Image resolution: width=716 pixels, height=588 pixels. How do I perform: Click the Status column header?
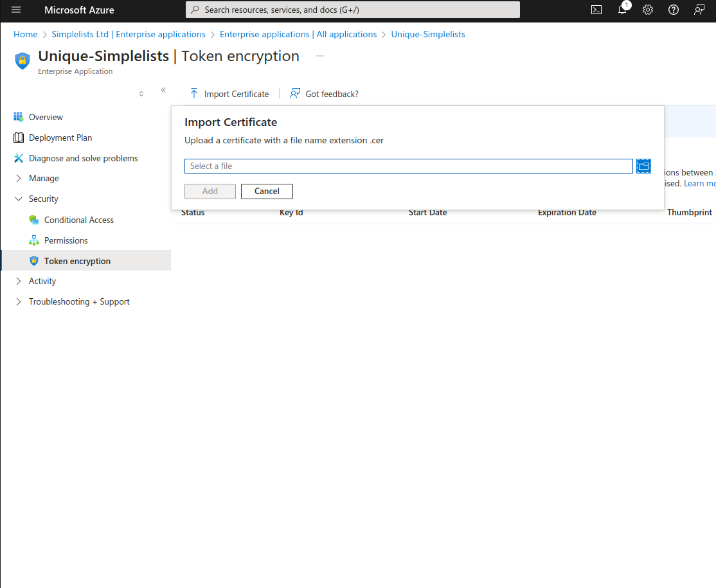pyautogui.click(x=193, y=213)
